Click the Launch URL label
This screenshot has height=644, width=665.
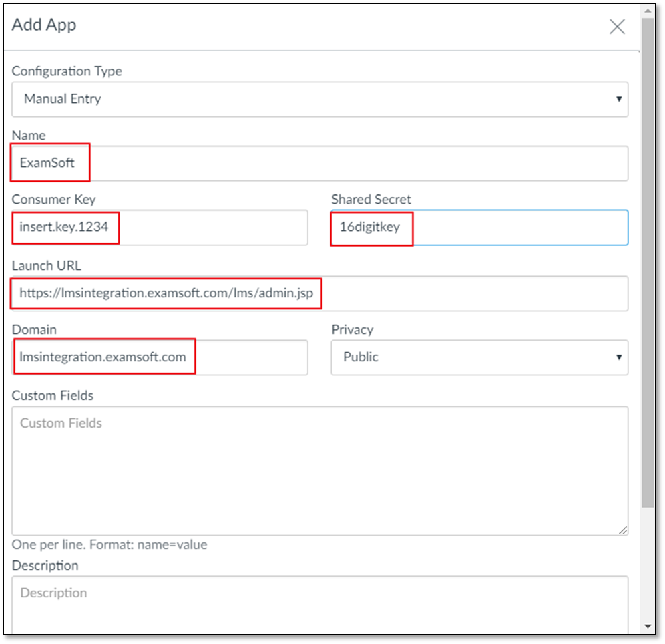(46, 266)
